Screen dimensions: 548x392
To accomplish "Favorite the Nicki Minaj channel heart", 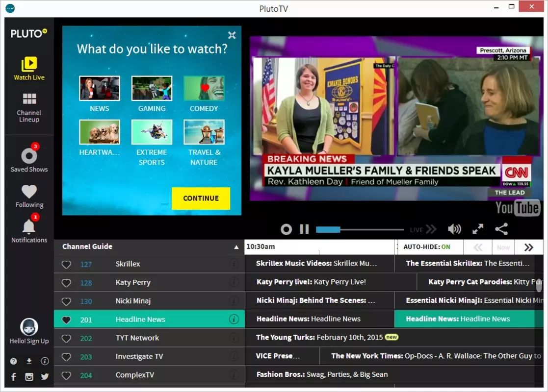I will pyautogui.click(x=66, y=301).
